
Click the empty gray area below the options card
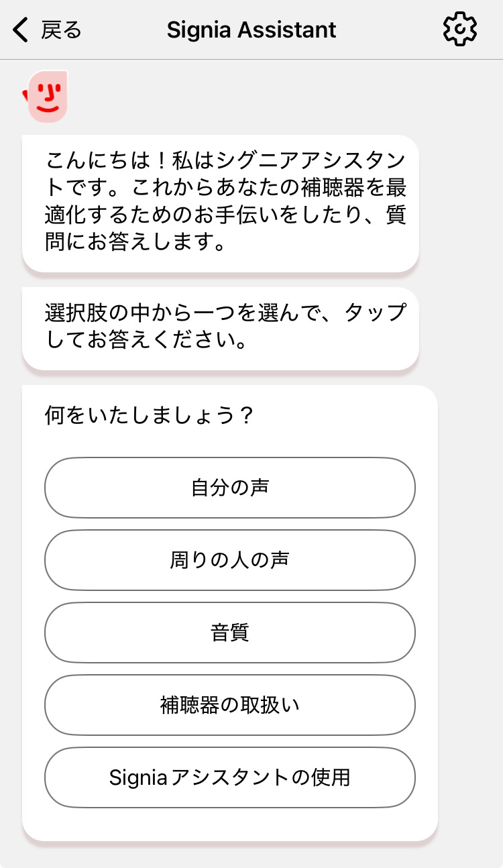pos(251,855)
